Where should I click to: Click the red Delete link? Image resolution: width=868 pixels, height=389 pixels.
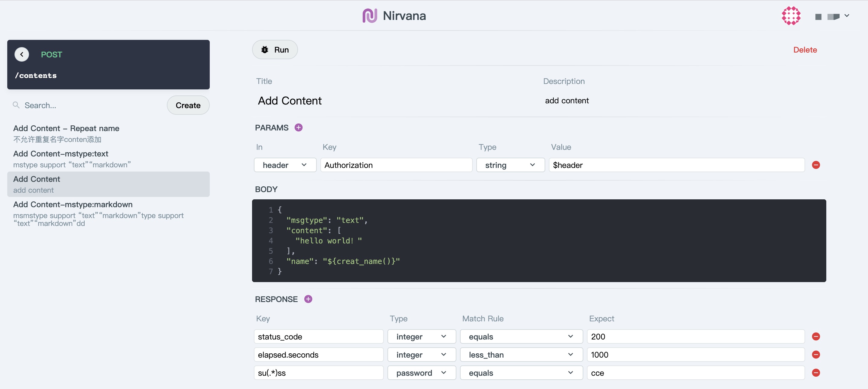(805, 50)
